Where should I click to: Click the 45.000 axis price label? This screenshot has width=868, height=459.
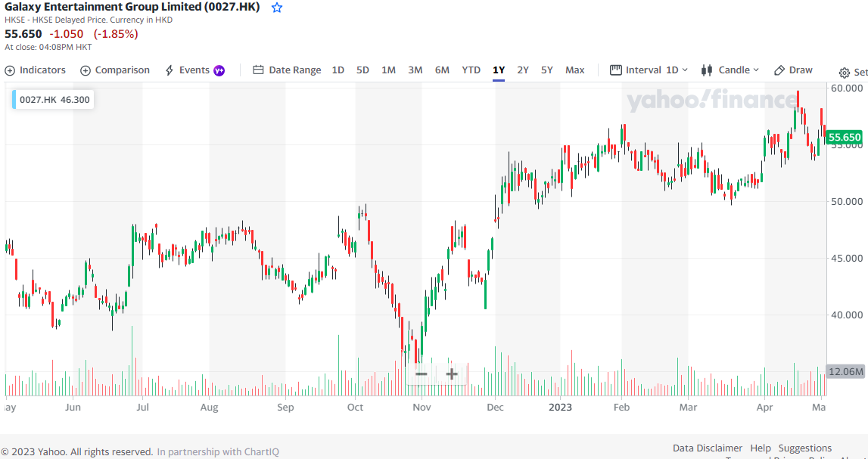point(846,259)
